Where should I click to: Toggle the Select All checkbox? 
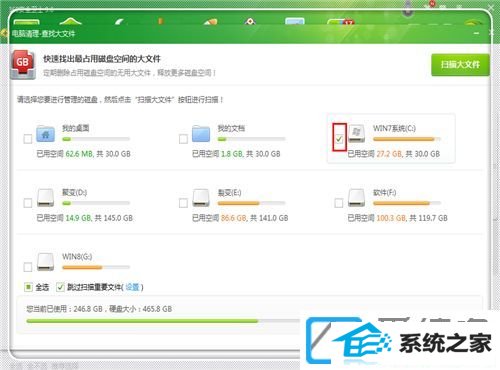(28, 287)
